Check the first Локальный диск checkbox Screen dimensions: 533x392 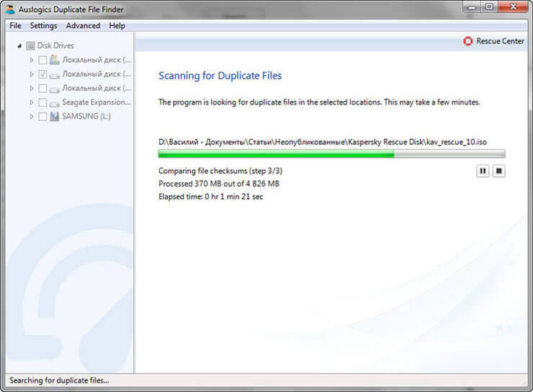point(42,61)
